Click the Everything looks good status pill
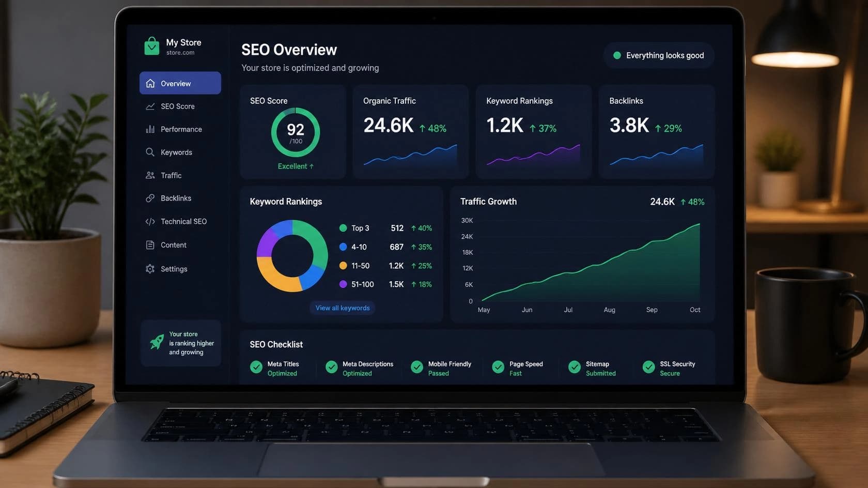The image size is (868, 488). point(659,55)
